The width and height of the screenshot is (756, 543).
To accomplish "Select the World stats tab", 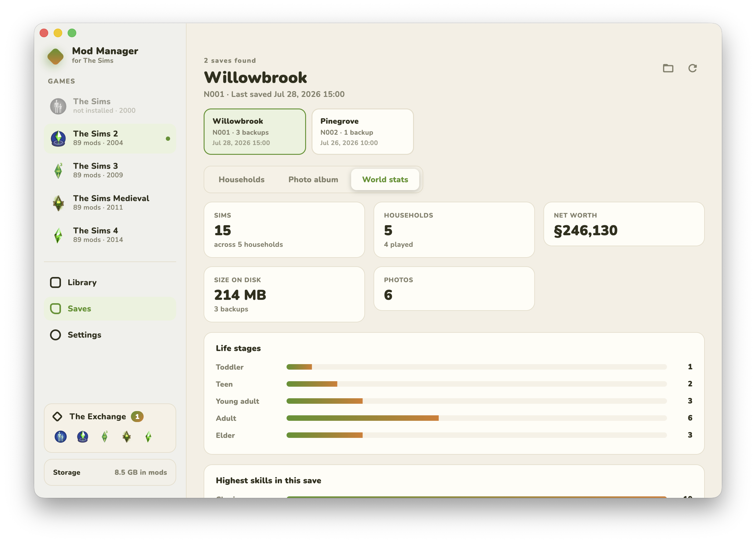I will tap(385, 179).
